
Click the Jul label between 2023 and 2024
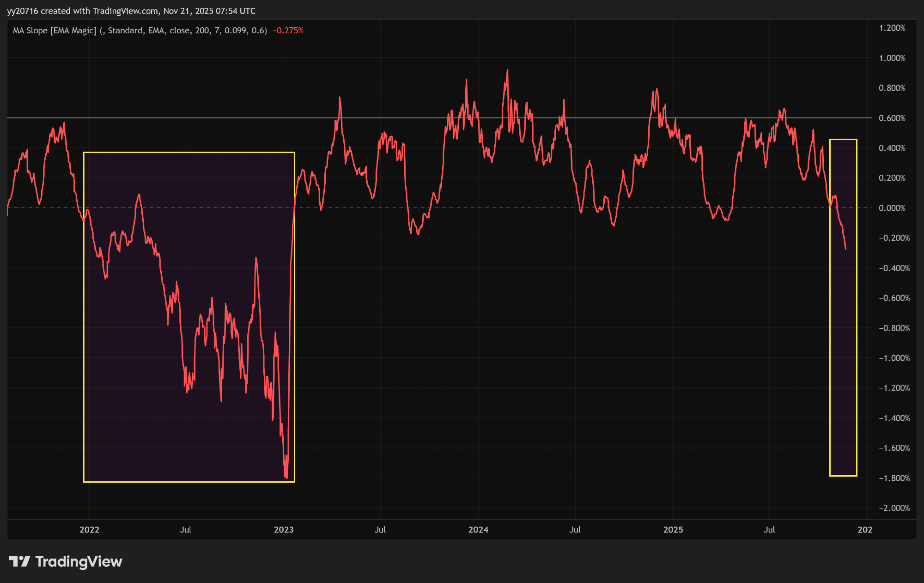pyautogui.click(x=380, y=530)
